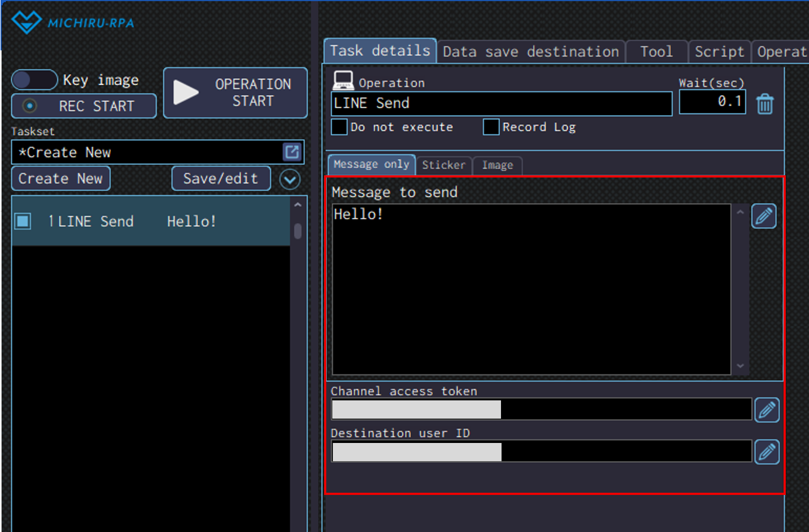Toggle the Key image switch
Image resolution: width=809 pixels, height=532 pixels.
tap(34, 80)
